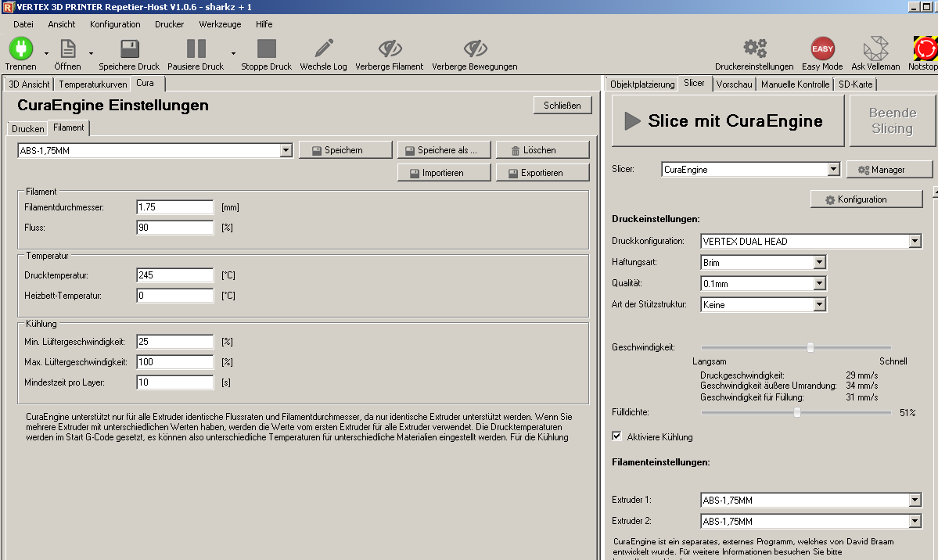The image size is (938, 560).
Task: Click Max. Lüftergeschwindigkeit field
Action: 174,362
